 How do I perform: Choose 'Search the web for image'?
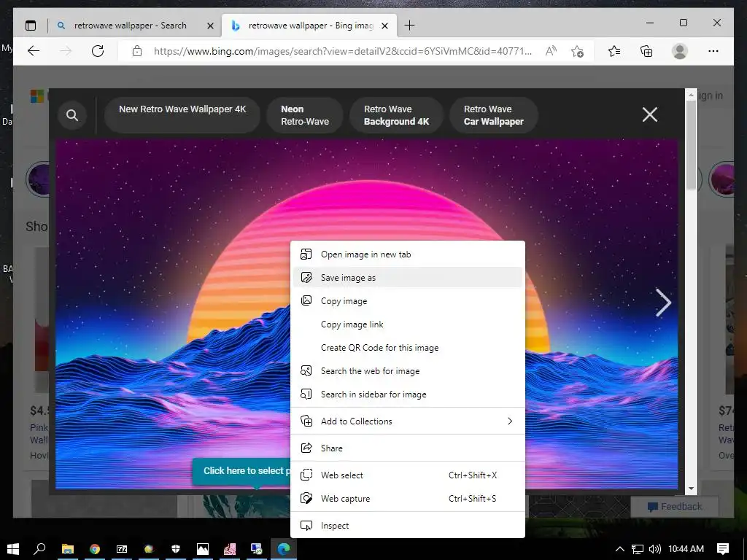(407, 371)
